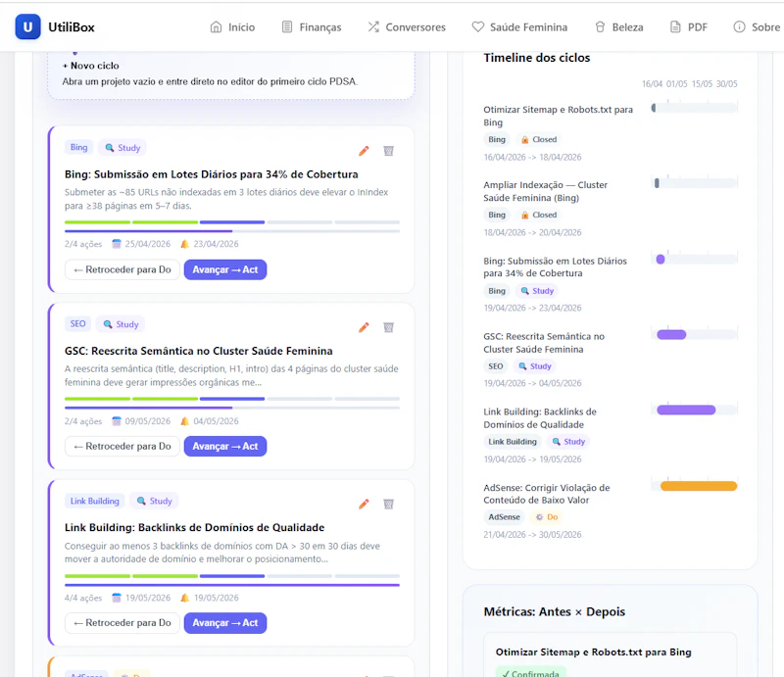Click the Study badge on Bing Submissão card

click(122, 148)
